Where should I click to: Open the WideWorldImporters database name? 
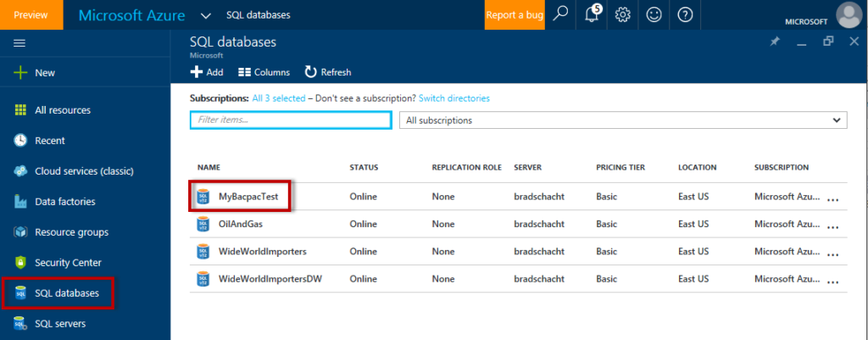tap(263, 252)
